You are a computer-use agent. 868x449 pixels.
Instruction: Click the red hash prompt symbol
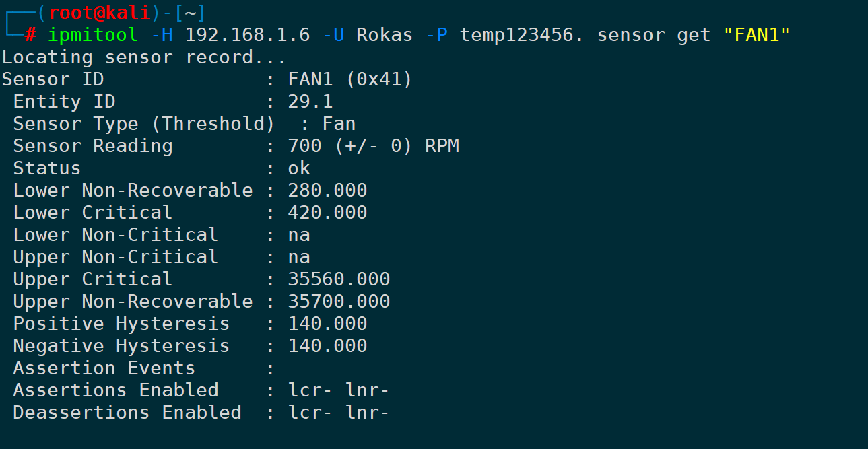point(30,34)
